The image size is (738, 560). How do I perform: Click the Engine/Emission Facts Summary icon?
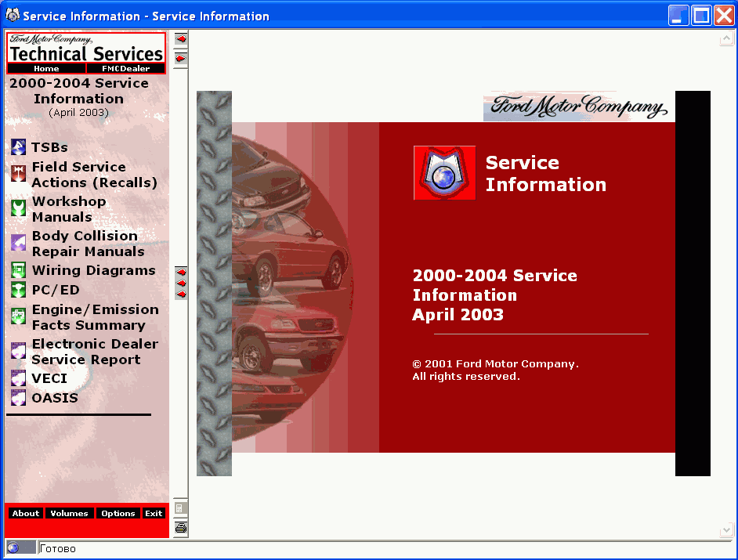18,316
